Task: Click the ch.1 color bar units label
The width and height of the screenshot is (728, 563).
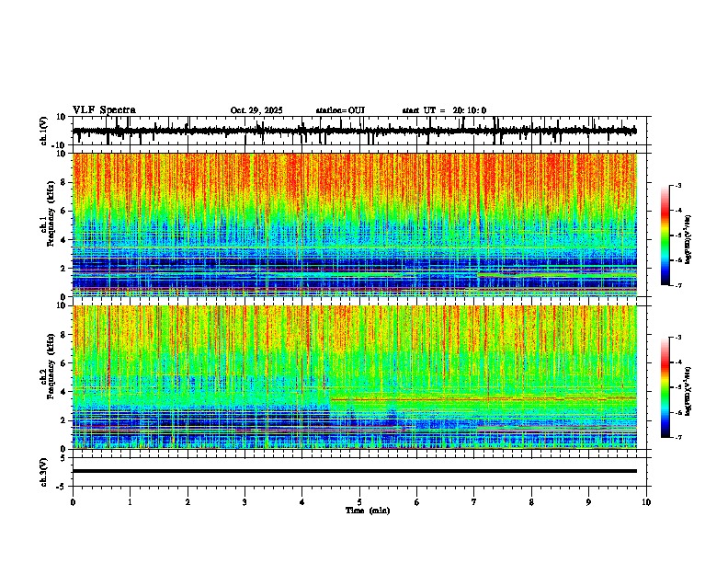Action: coord(688,240)
